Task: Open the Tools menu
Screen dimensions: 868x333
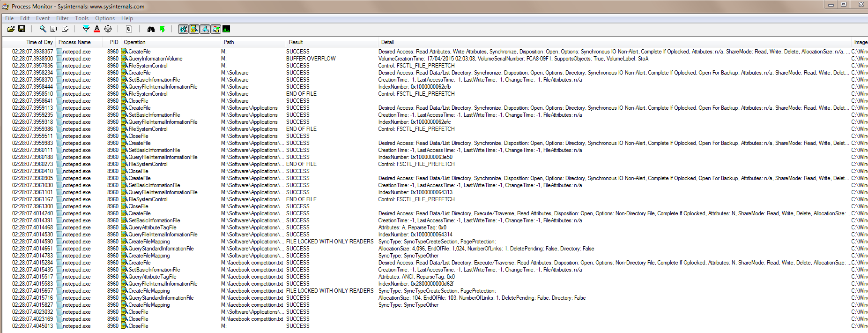Action: pos(82,18)
